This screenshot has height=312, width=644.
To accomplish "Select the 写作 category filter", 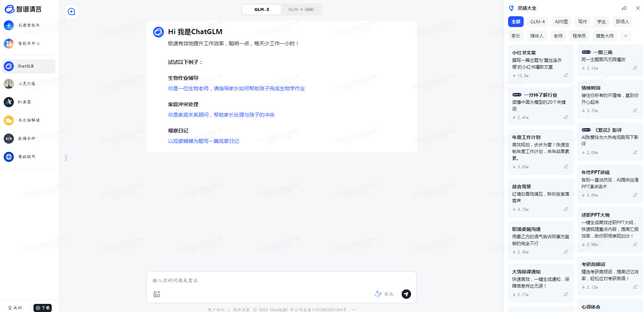I will [582, 22].
